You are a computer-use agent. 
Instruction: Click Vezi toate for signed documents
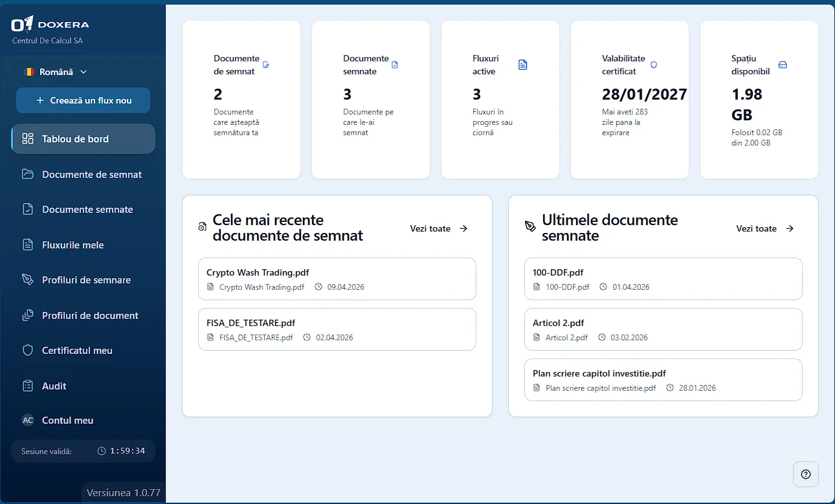[x=765, y=228]
